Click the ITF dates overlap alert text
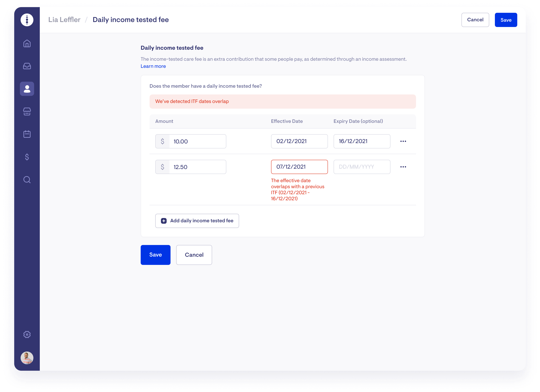 click(192, 101)
